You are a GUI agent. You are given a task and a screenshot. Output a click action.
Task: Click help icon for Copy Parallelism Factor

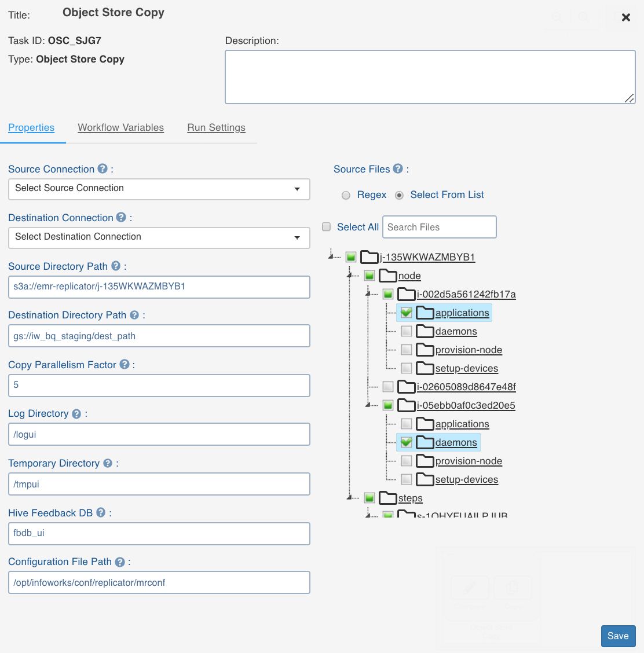tap(125, 364)
